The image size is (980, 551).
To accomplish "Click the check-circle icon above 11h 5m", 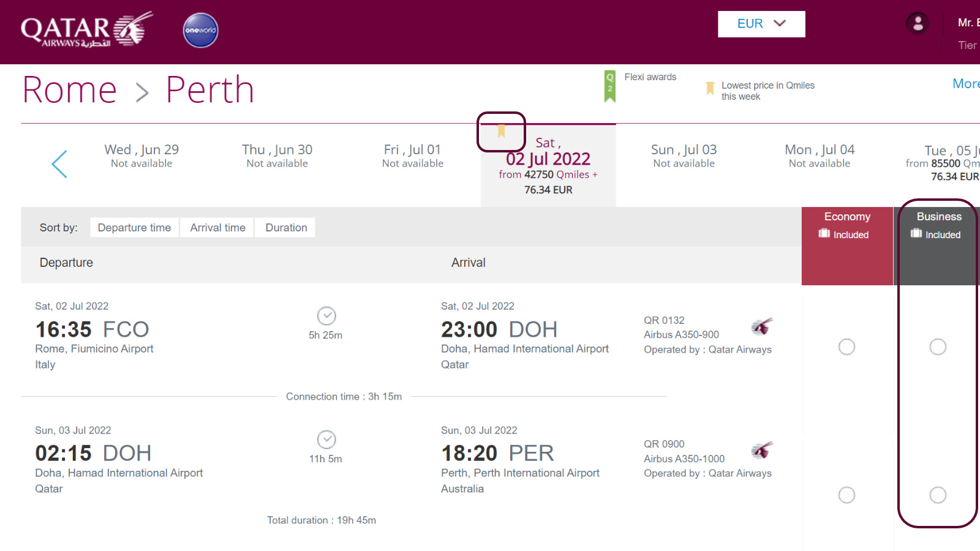I will (x=326, y=440).
